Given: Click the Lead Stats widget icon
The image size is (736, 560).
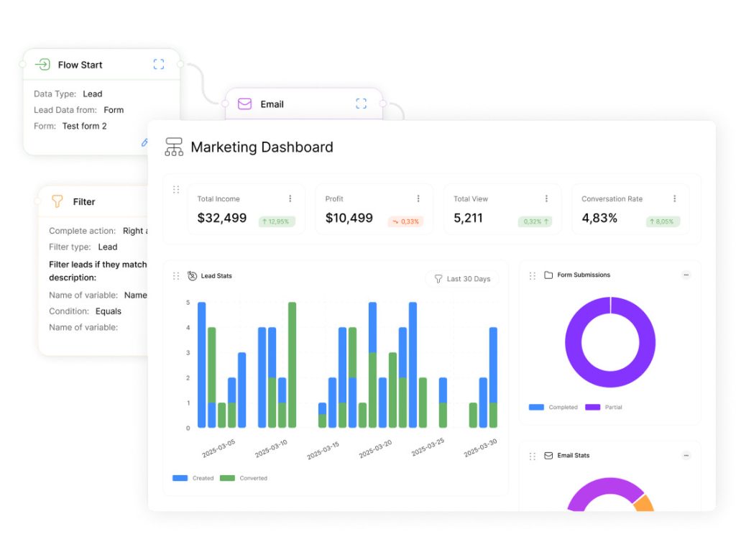Looking at the screenshot, I should click(192, 276).
